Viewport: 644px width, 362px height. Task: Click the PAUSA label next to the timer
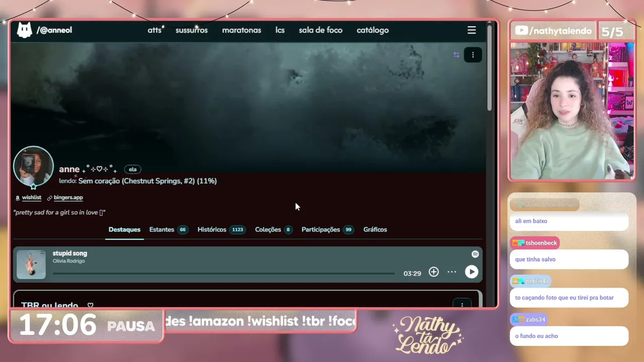pos(131,326)
